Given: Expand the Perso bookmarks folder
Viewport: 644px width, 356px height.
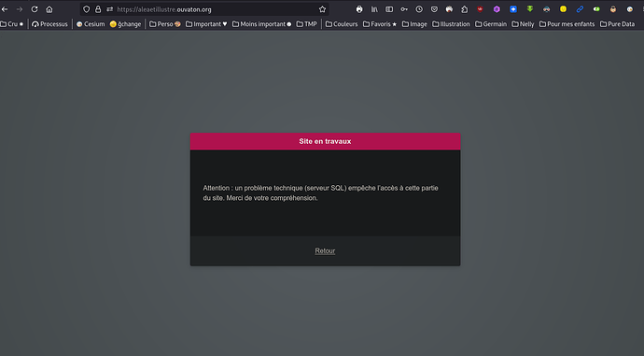Looking at the screenshot, I should pos(165,24).
